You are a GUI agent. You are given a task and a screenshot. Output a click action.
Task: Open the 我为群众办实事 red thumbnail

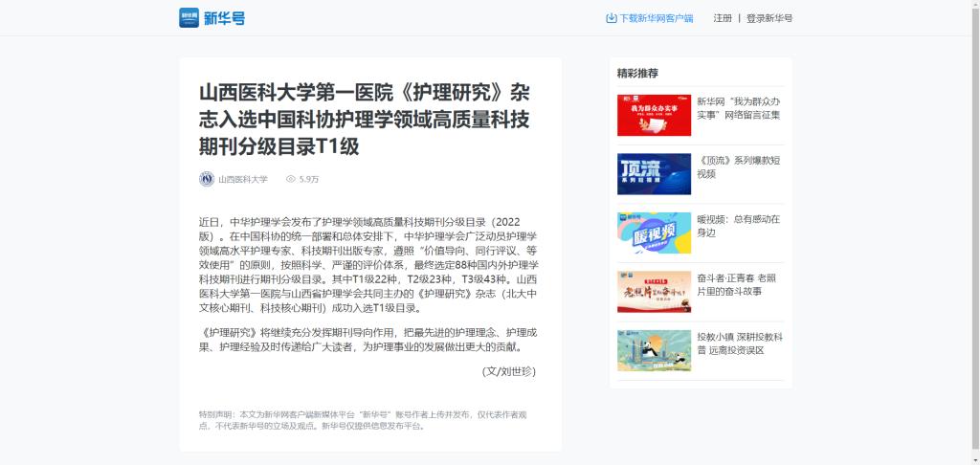[654, 115]
